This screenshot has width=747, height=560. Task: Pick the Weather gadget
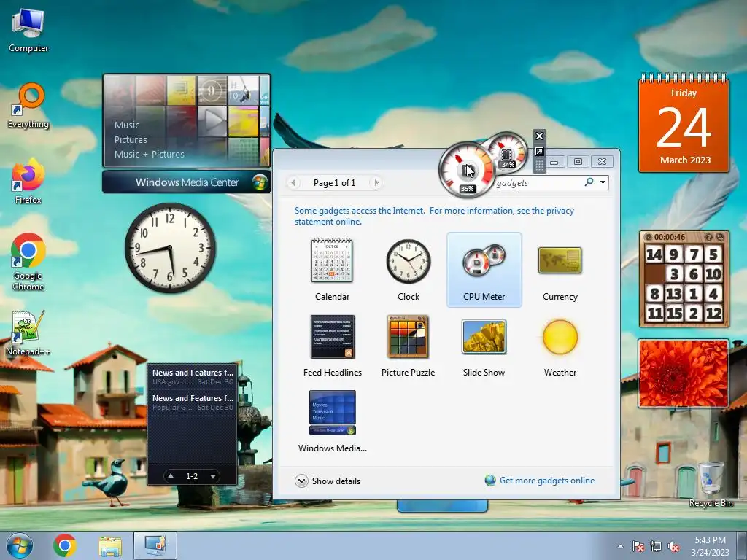[560, 346]
